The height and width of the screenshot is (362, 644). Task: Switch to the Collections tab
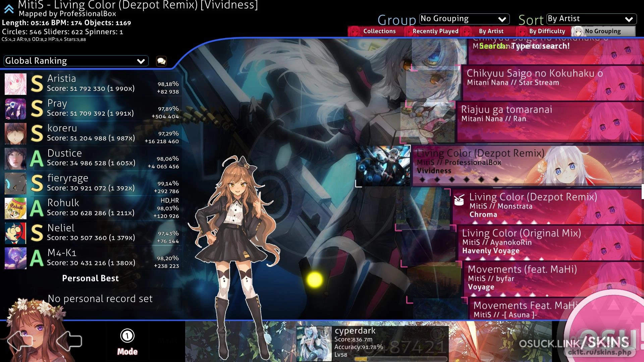(x=379, y=31)
